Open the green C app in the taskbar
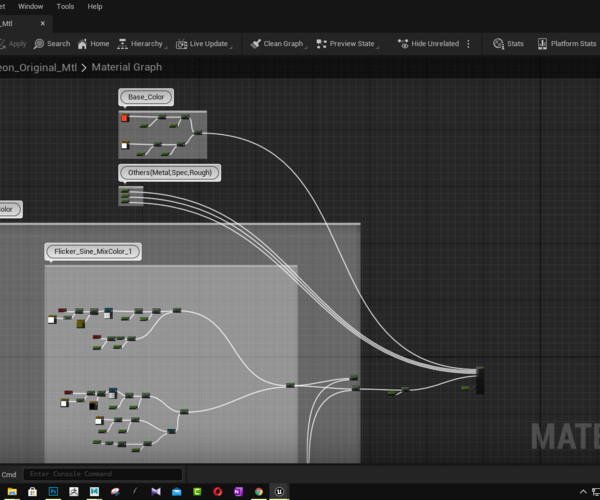The height and width of the screenshot is (500, 600). click(x=197, y=491)
